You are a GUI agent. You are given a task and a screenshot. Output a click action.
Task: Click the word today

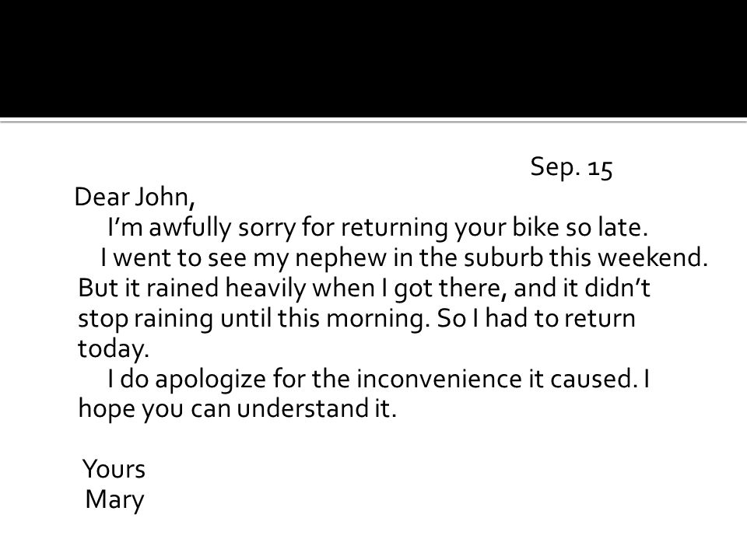(114, 349)
